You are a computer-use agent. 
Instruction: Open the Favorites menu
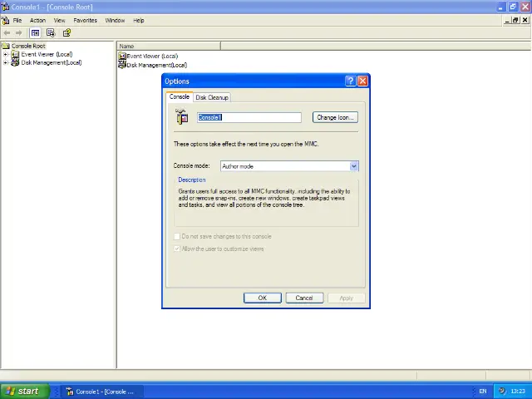pos(85,20)
